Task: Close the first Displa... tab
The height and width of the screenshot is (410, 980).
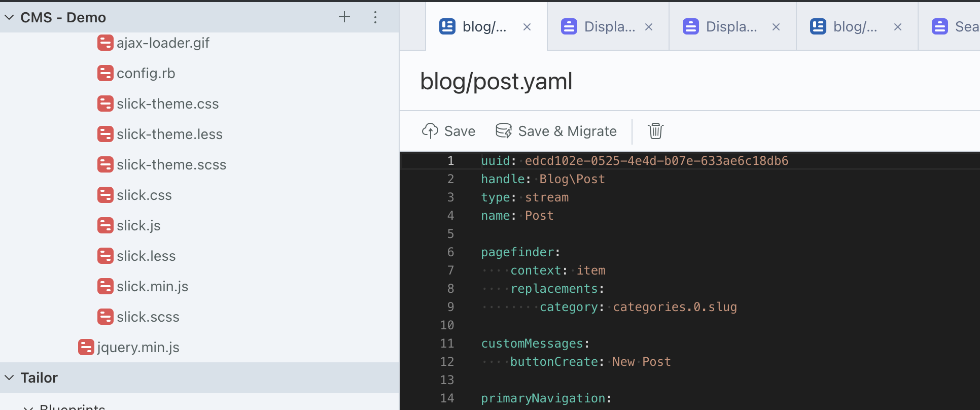Action: [x=649, y=27]
